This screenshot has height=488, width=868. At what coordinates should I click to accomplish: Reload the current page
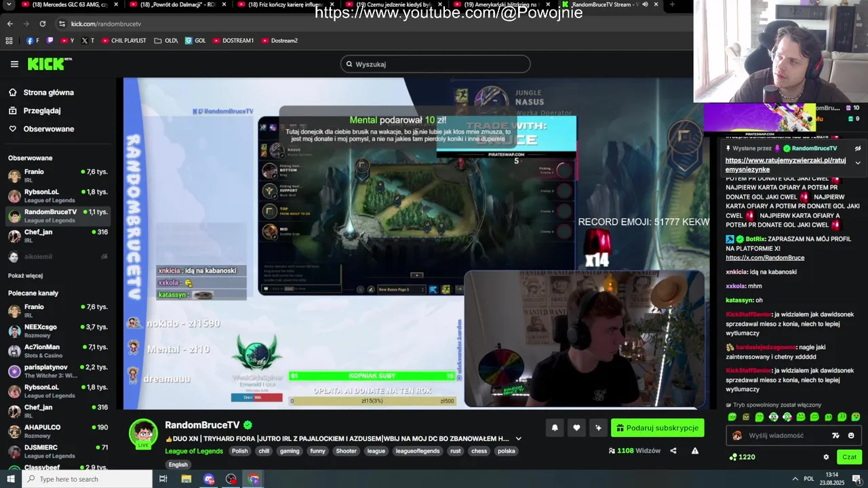tap(43, 24)
